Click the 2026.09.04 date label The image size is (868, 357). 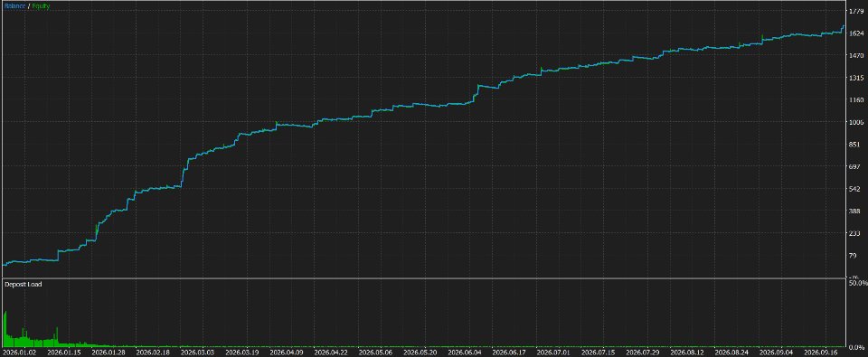pyautogui.click(x=777, y=352)
